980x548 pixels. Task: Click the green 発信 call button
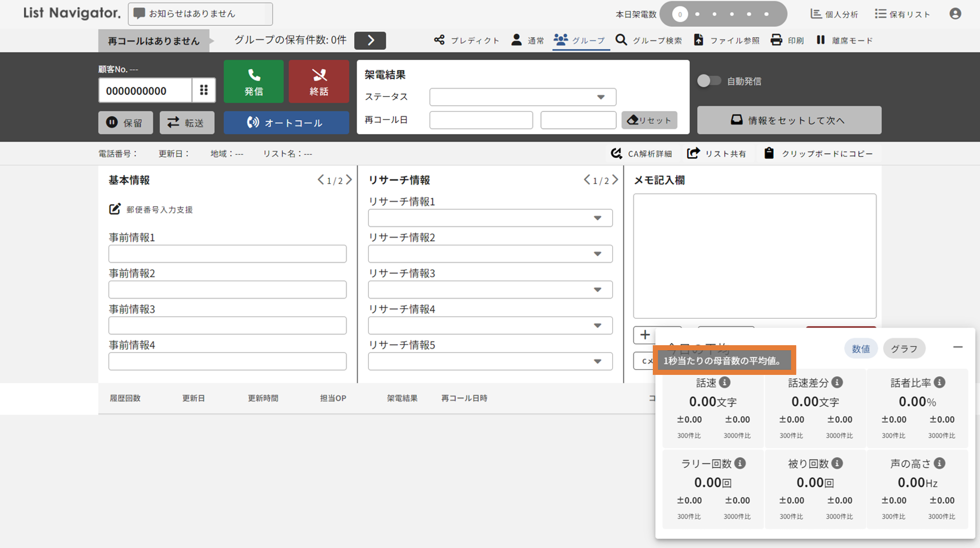(253, 81)
